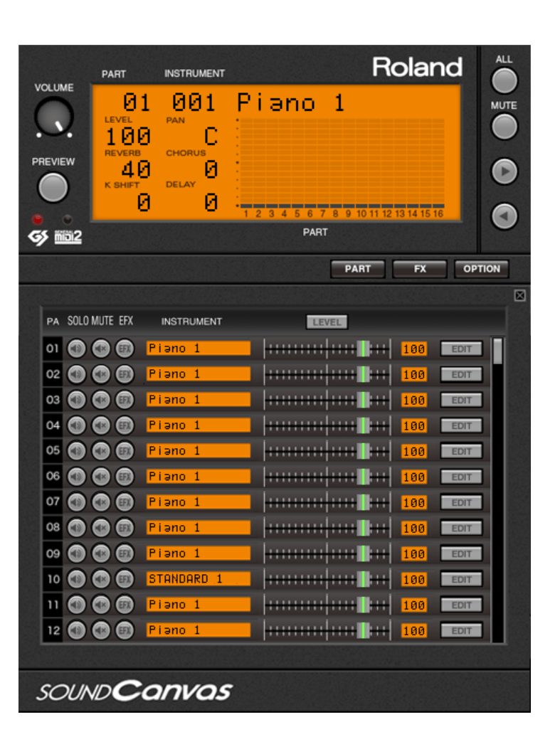560x737 pixels.
Task: Click the LEVEL value 100 on display
Action: [x=128, y=137]
